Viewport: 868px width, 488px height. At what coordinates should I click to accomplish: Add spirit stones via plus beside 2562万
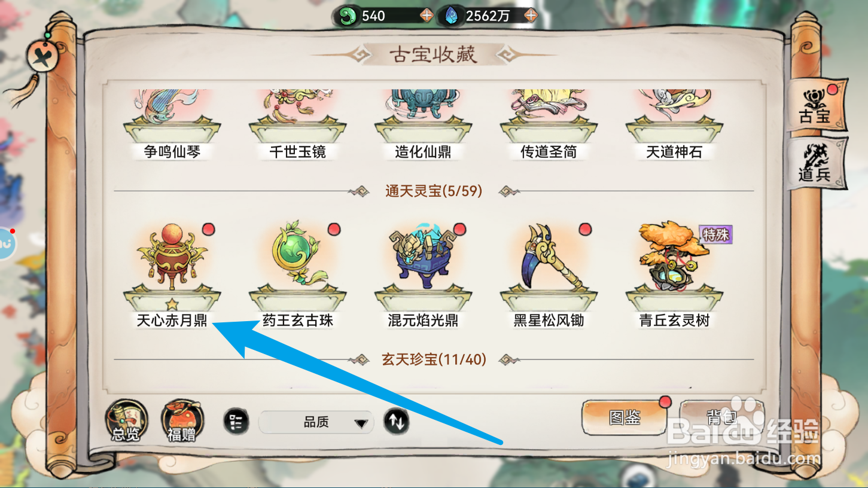pyautogui.click(x=531, y=16)
